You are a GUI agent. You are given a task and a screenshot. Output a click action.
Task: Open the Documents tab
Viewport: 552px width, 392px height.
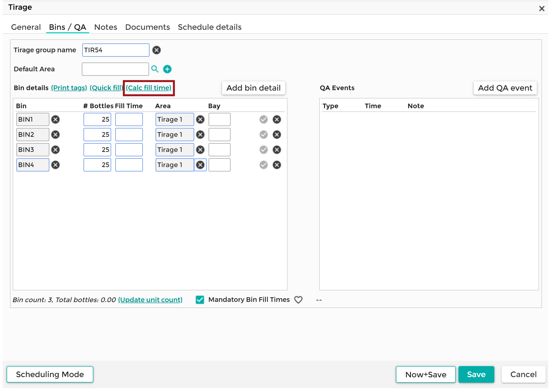pos(148,27)
